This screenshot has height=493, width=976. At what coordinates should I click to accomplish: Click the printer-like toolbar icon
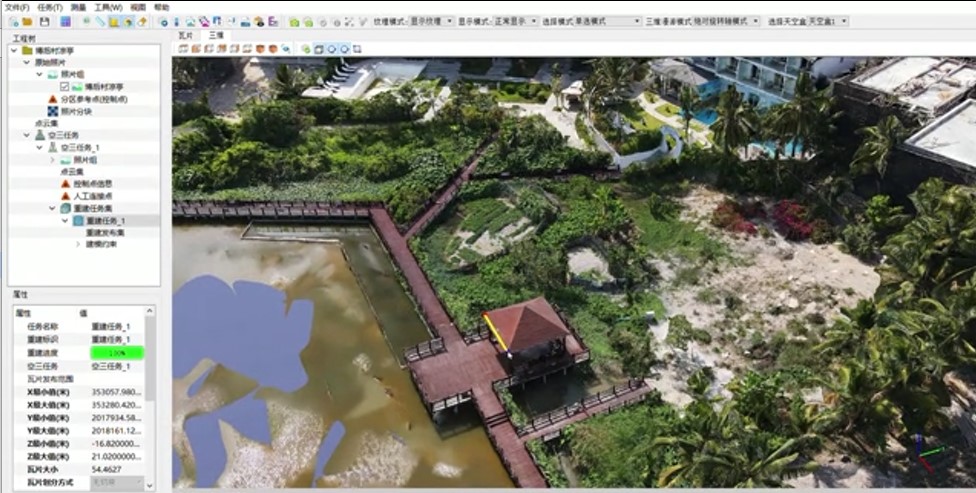tap(245, 22)
